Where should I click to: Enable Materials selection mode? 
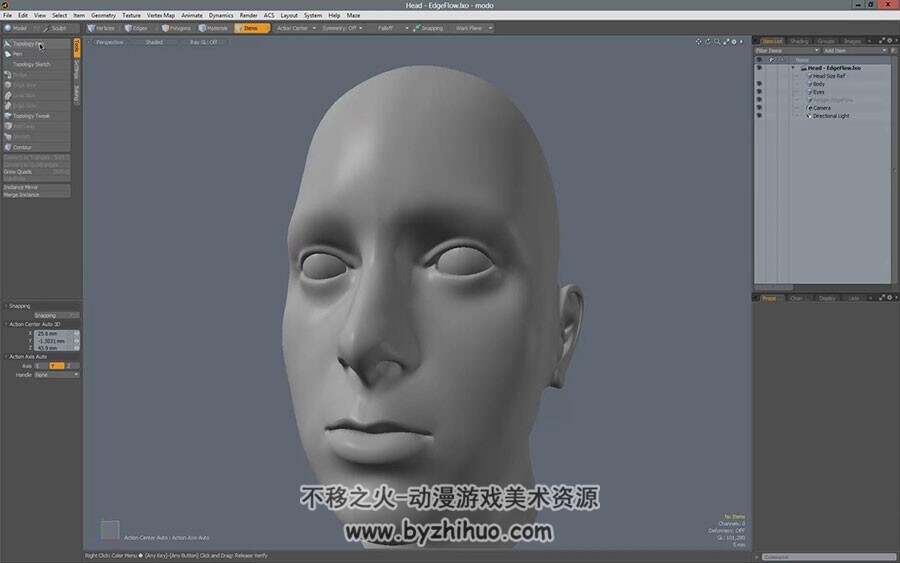214,28
